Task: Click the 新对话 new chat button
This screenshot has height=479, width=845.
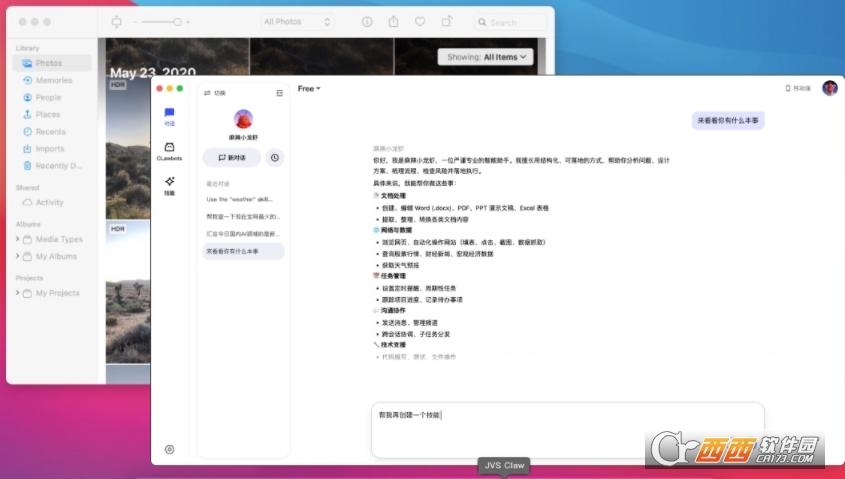Action: pos(232,157)
